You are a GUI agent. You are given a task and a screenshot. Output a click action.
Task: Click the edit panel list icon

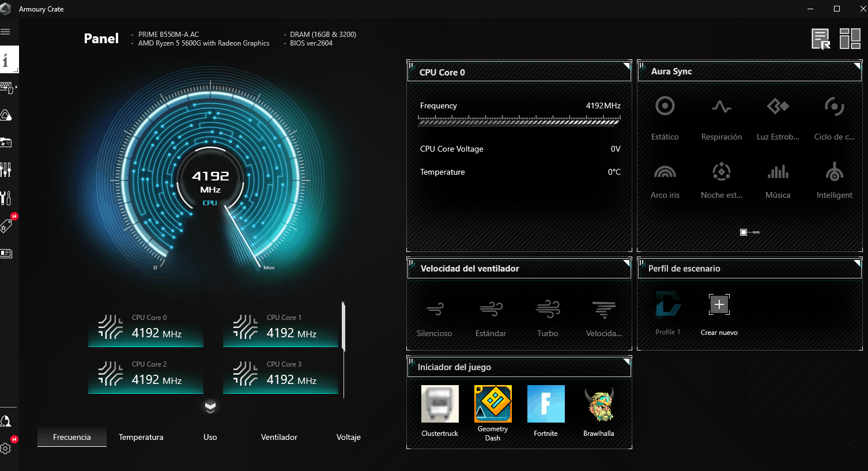pyautogui.click(x=821, y=39)
